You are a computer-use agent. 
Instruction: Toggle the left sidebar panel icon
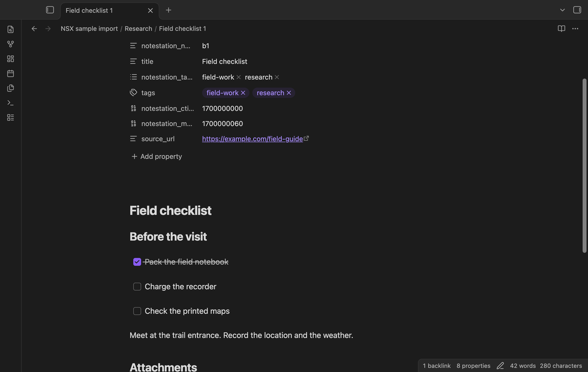tap(50, 10)
